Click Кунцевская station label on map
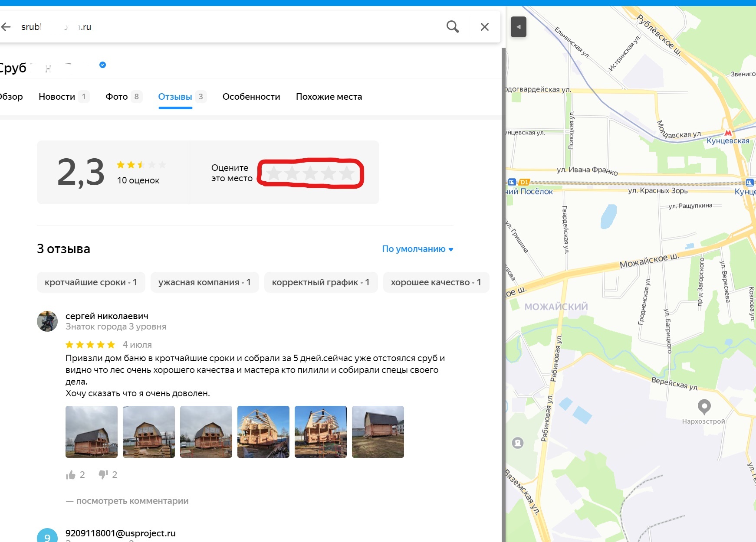The height and width of the screenshot is (542, 756). pos(728,141)
